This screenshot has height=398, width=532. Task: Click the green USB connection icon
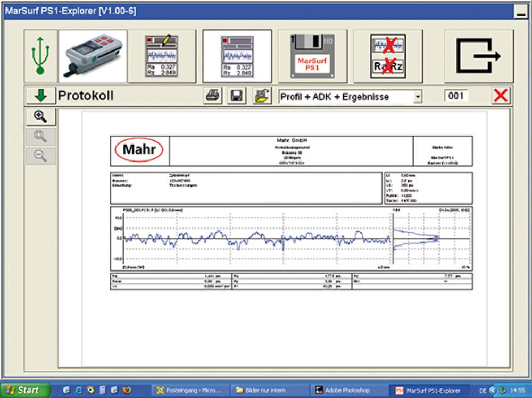[40, 56]
